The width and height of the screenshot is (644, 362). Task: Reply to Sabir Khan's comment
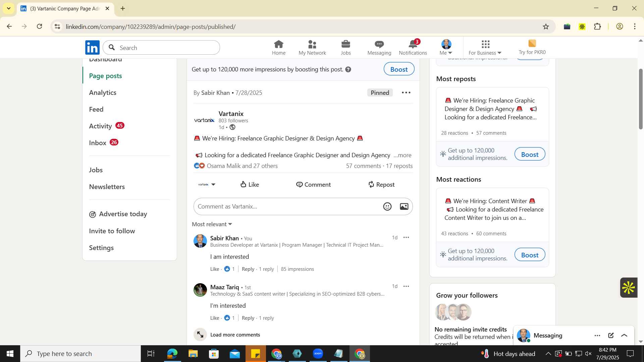248,269
